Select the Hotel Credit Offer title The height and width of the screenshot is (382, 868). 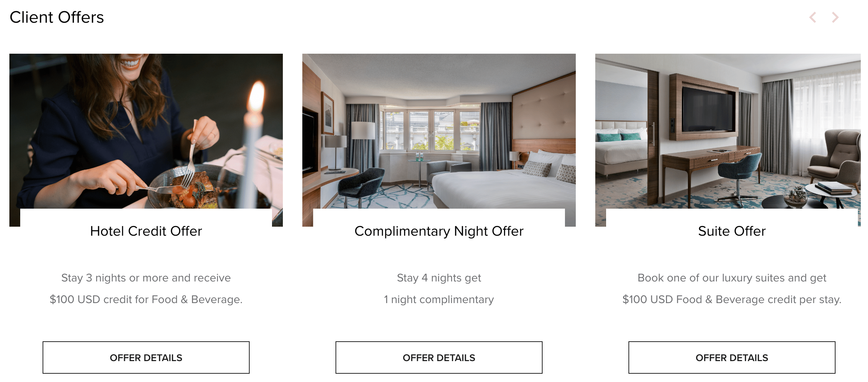[x=146, y=231]
